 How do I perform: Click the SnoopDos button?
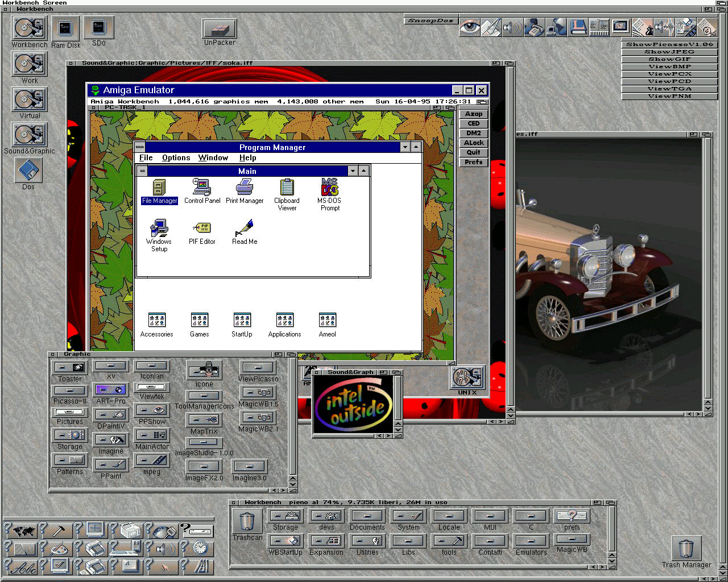[x=431, y=20]
